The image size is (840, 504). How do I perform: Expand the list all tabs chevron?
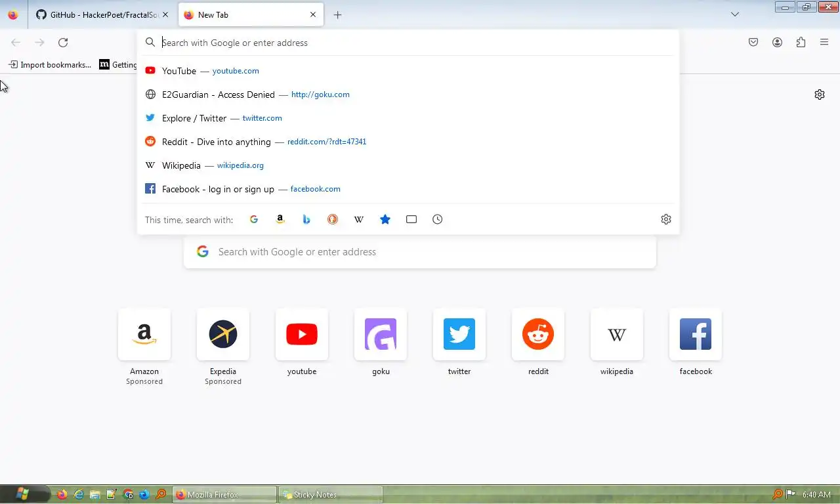click(x=735, y=14)
